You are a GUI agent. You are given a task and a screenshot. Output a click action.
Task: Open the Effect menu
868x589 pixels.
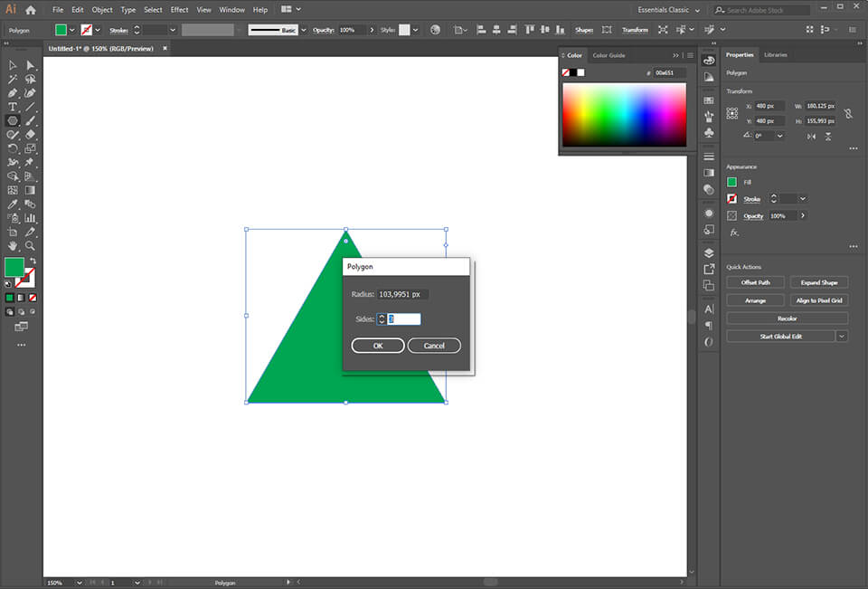pyautogui.click(x=179, y=10)
